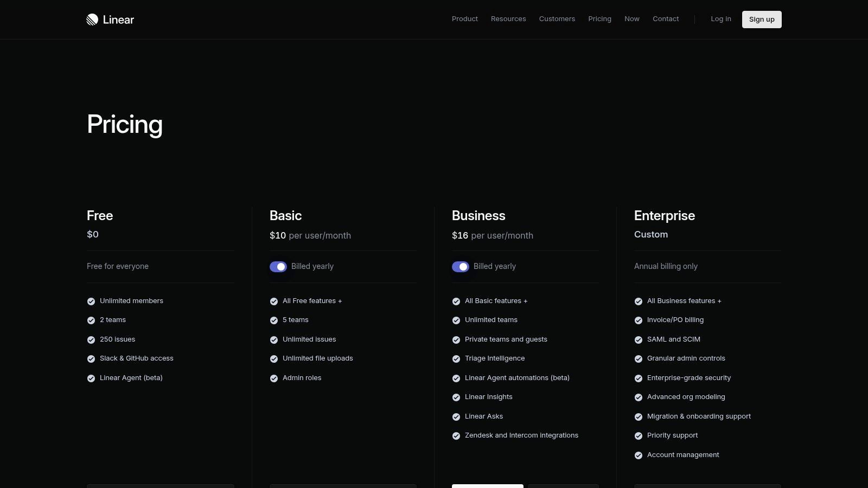Toggle Billed yearly for the Basic plan
Screen dimensions: 868x488
pyautogui.click(x=278, y=266)
